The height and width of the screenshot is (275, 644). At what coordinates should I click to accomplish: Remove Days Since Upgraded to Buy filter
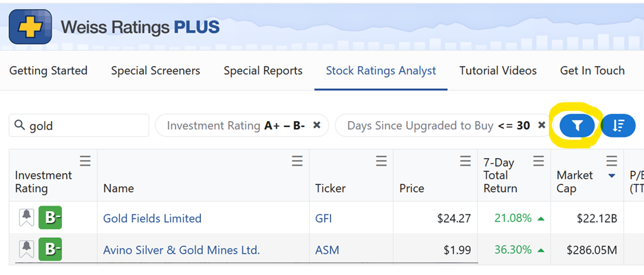click(541, 125)
